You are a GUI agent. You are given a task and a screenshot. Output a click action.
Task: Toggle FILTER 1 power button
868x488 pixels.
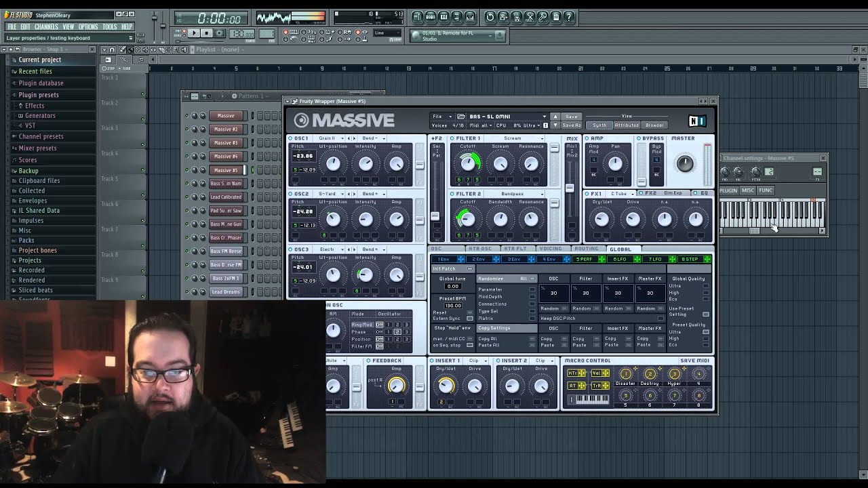452,138
